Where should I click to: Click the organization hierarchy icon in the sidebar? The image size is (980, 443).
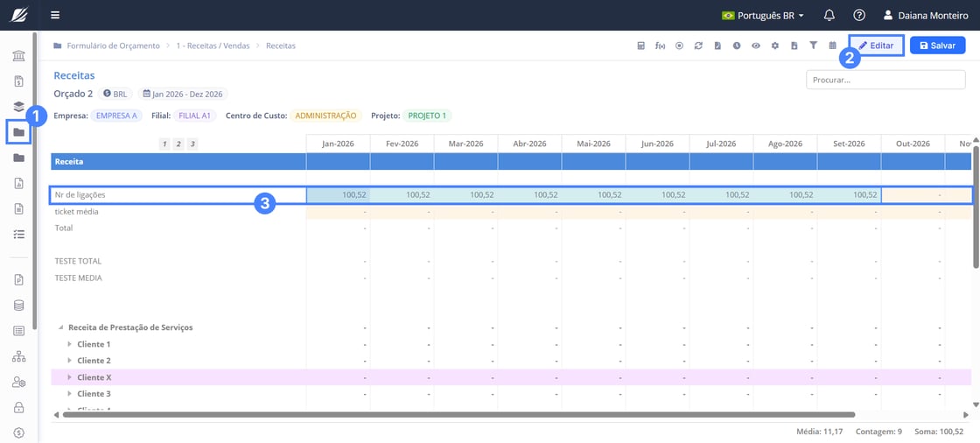point(18,356)
